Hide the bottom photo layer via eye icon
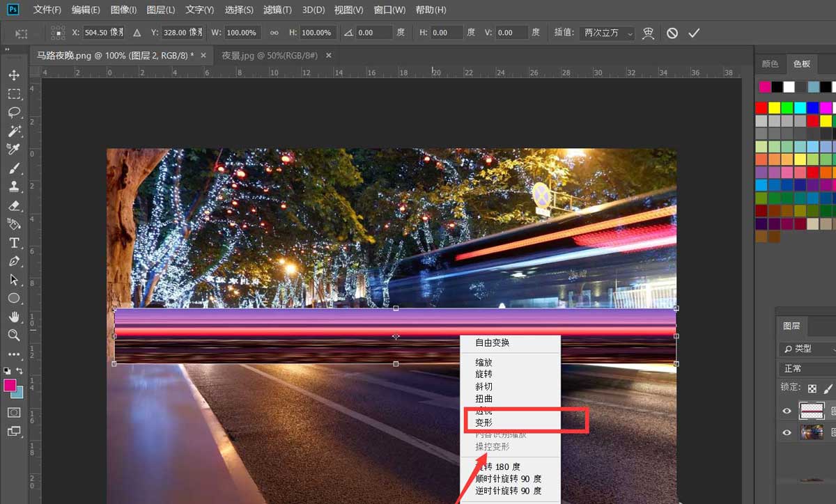This screenshot has height=504, width=836. click(x=787, y=432)
